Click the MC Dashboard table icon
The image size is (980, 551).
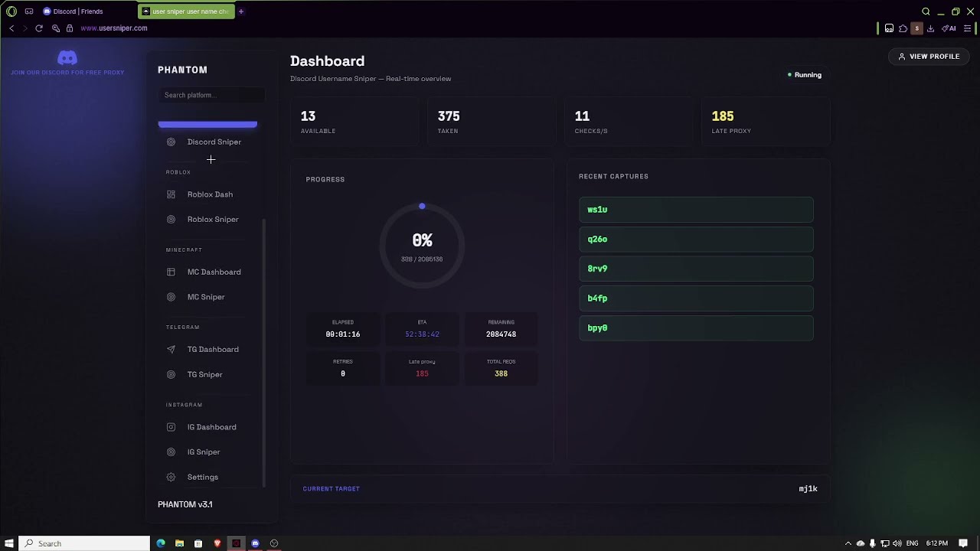[171, 272]
